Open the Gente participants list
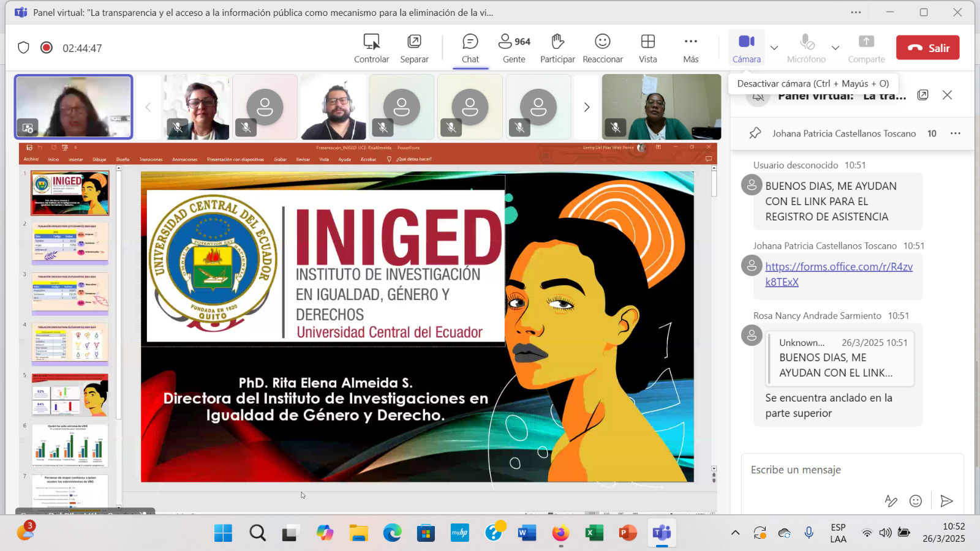Screen dimensions: 980x551 [514, 48]
